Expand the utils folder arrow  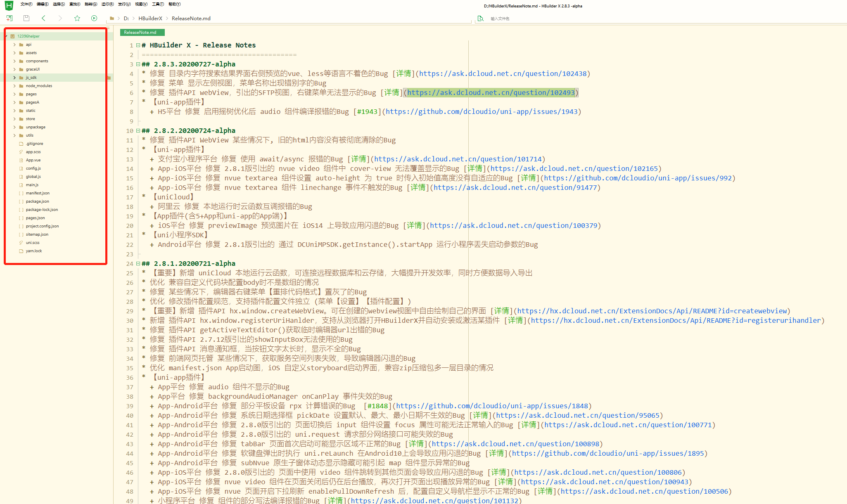(14, 135)
